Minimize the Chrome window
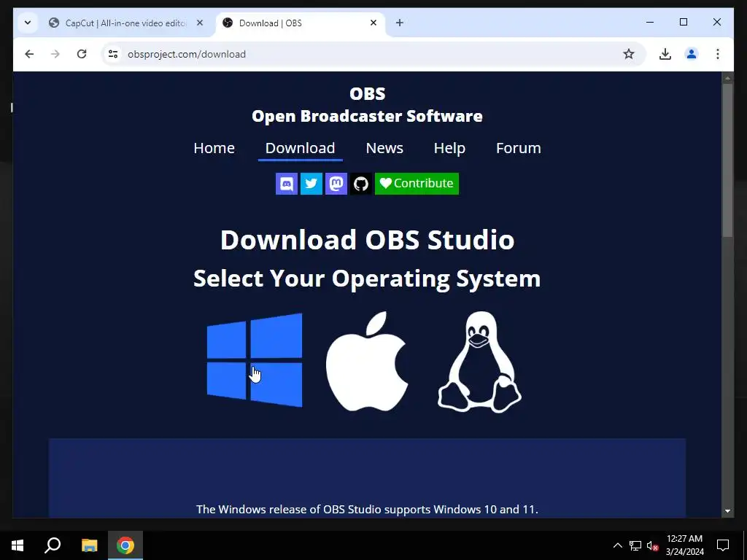This screenshot has height=560, width=747. pos(650,22)
